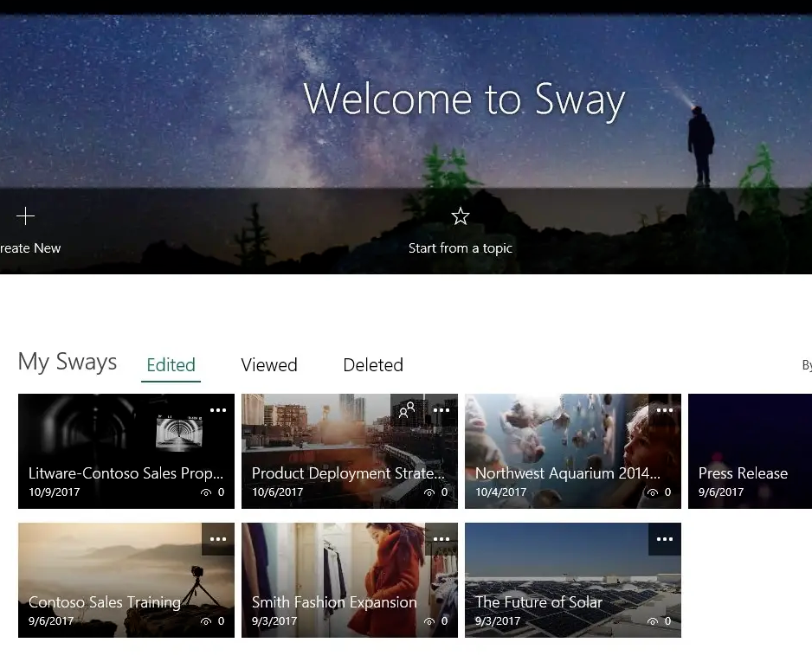
Task: Click the ellipsis icon on Litware-Contoso Sales Proposal
Action: point(218,409)
